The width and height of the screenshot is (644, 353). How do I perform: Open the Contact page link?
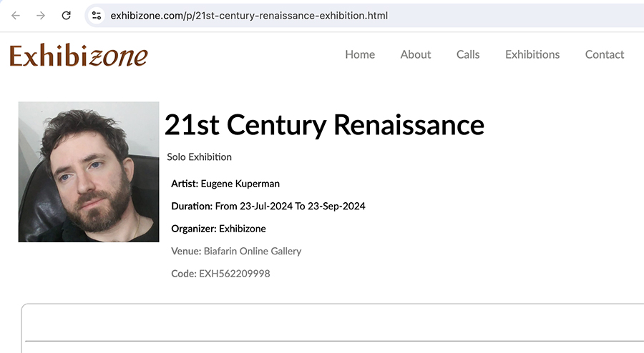(x=605, y=54)
